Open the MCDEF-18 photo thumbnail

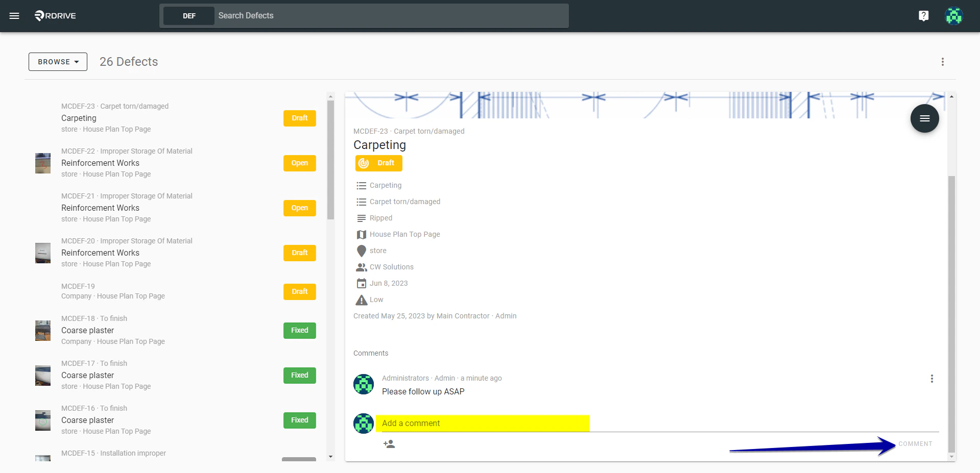[x=43, y=331]
